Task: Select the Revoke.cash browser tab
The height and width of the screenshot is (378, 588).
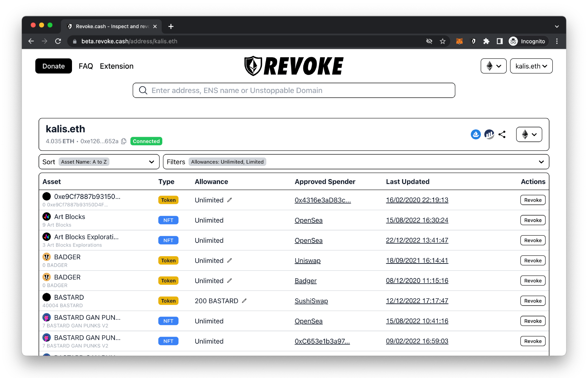Action: 112,26
